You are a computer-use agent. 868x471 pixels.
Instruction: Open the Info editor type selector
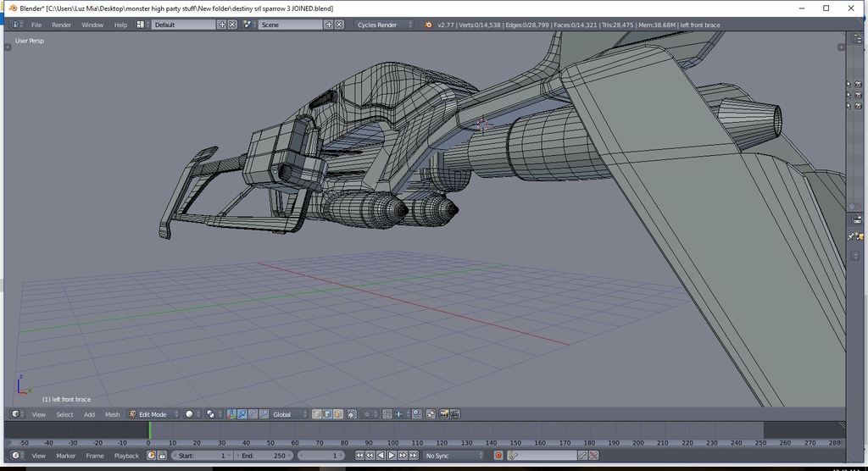point(17,25)
